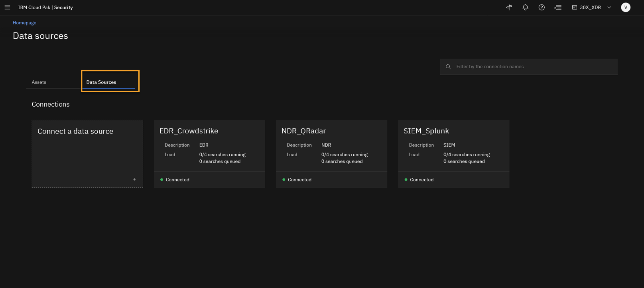This screenshot has height=288, width=644.
Task: Switch to the Assets tab
Action: [x=39, y=82]
